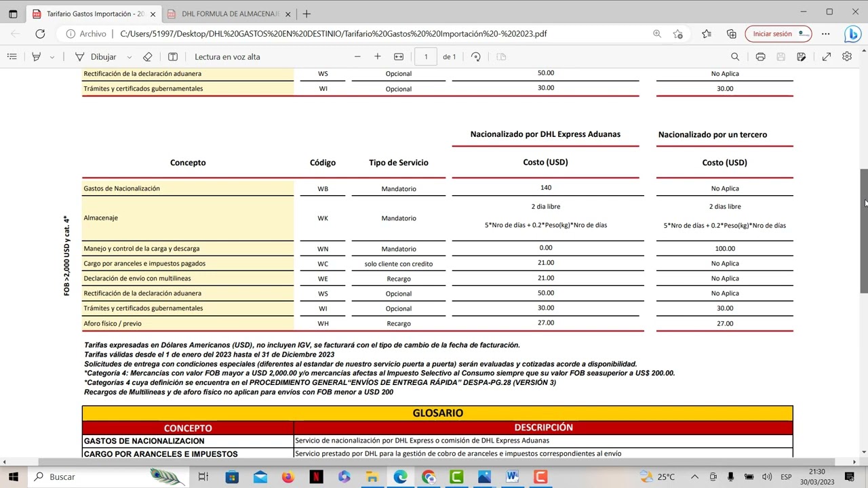The image size is (868, 488).
Task: Zoom out the PDF with minus
Action: point(357,57)
